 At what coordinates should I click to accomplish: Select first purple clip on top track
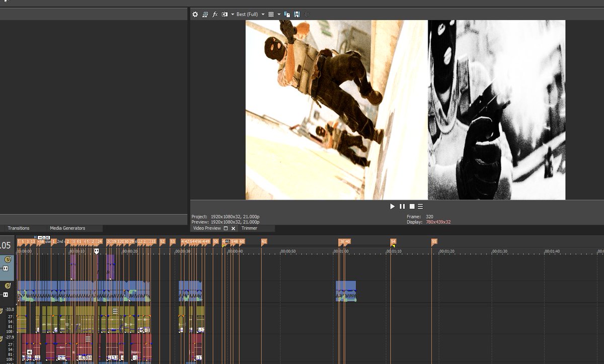(x=73, y=267)
